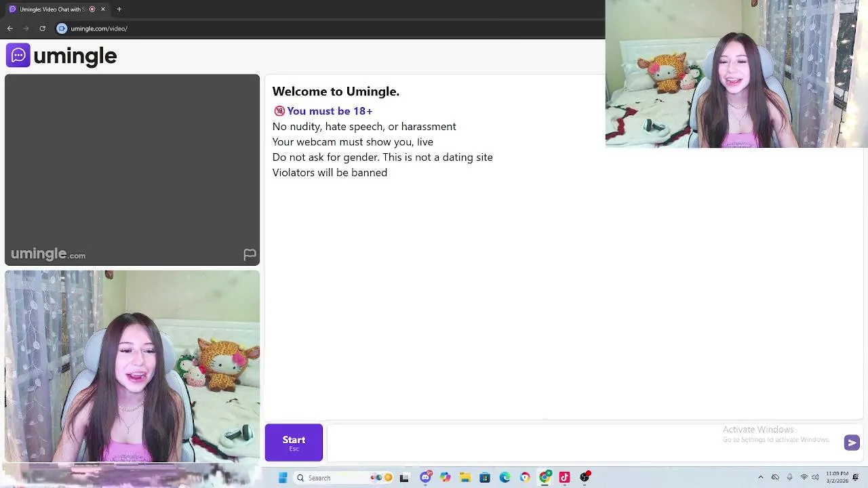Click the camera permission icon in address bar
Viewport: 868px width, 488px height.
(x=62, y=28)
